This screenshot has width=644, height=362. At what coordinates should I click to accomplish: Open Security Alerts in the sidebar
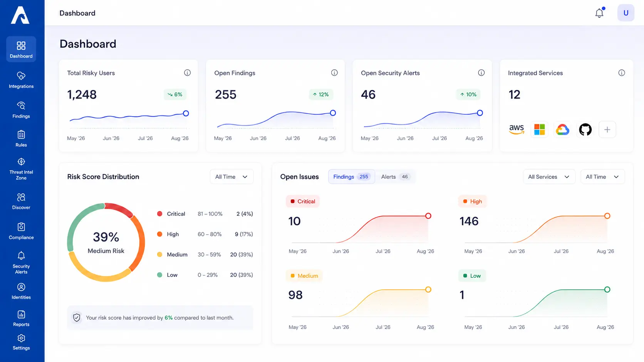click(x=21, y=263)
